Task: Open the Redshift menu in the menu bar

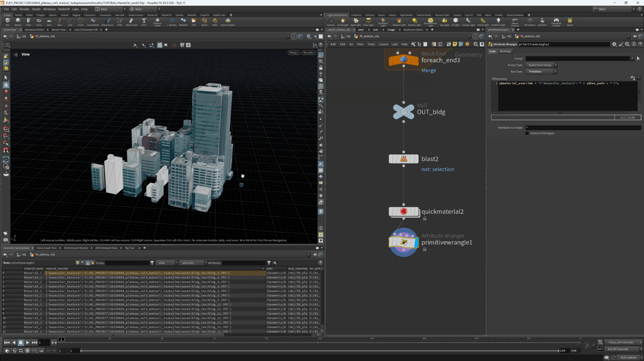Action: tap(64, 9)
